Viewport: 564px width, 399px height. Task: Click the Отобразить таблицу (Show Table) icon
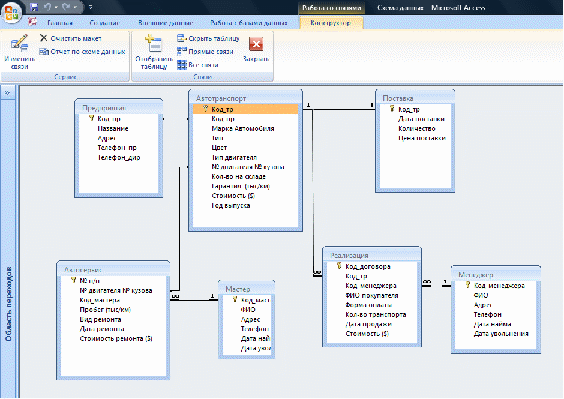154,44
